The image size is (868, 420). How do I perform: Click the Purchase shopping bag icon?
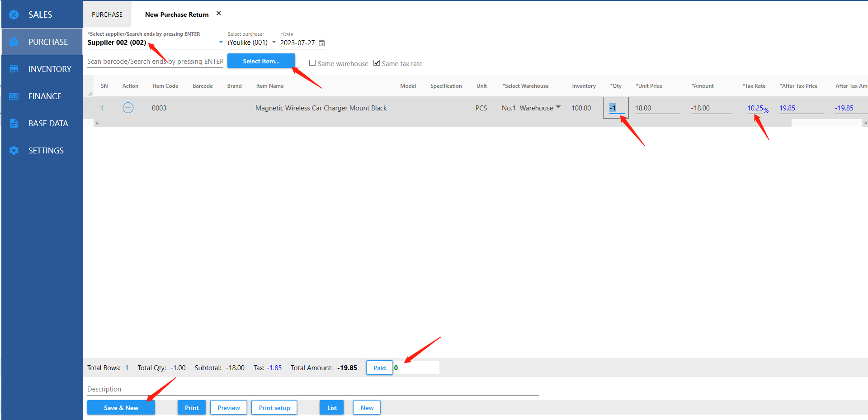click(x=14, y=42)
